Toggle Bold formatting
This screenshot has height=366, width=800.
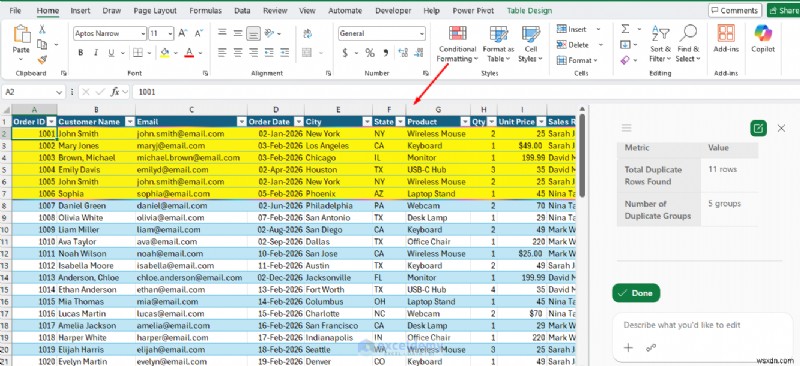click(81, 53)
